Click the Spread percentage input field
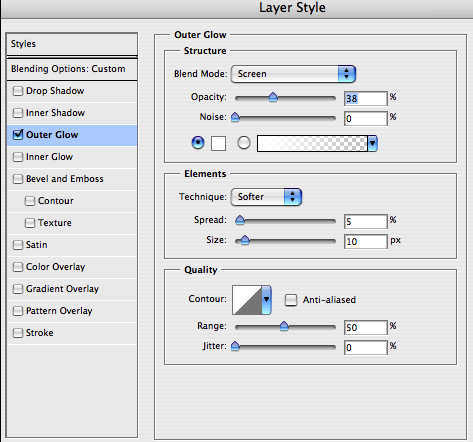 (366, 222)
